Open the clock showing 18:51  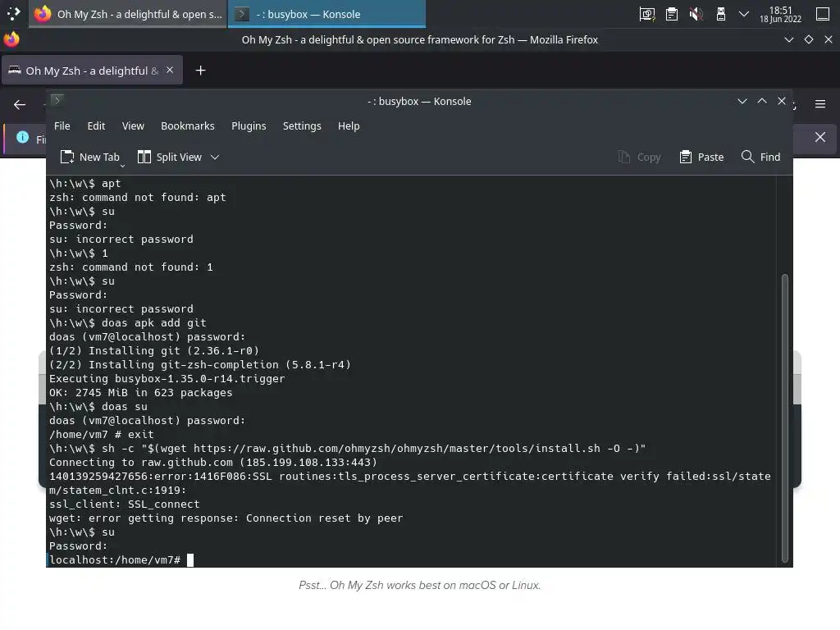tap(781, 14)
